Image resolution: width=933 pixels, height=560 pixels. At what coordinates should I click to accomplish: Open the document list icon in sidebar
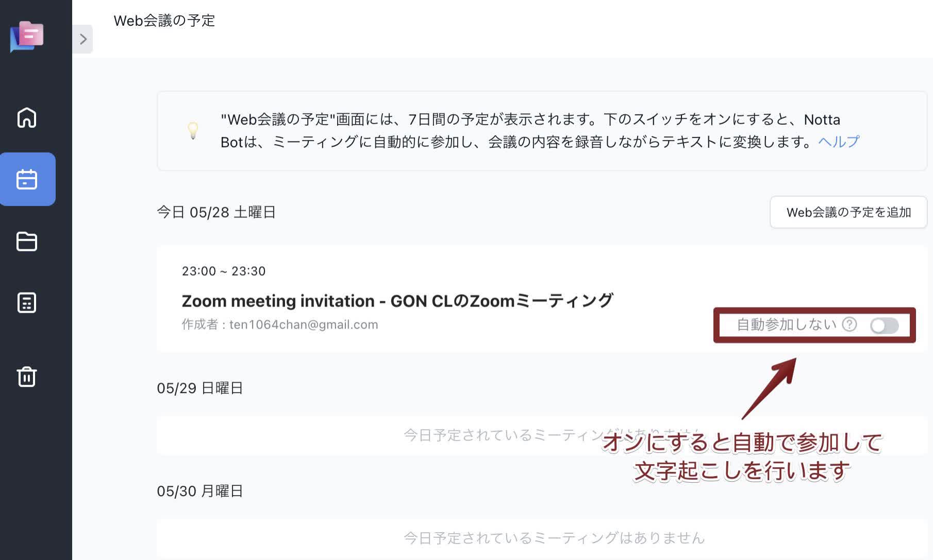pos(27,303)
